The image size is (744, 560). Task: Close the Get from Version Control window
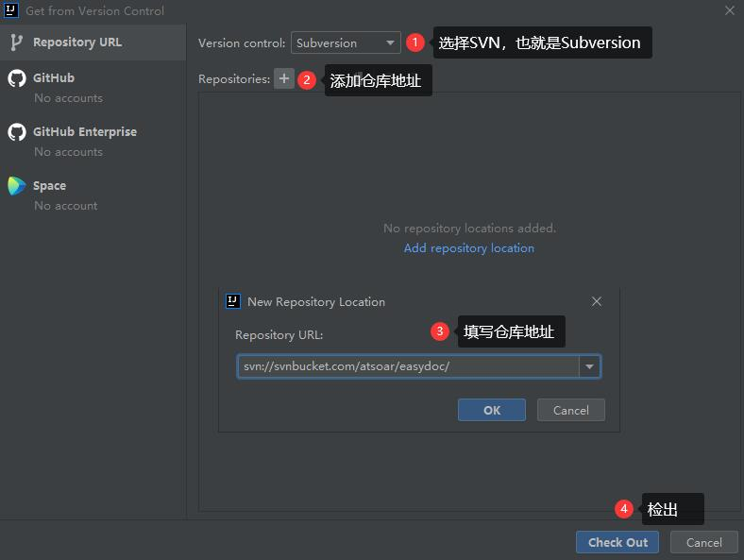pyautogui.click(x=730, y=10)
